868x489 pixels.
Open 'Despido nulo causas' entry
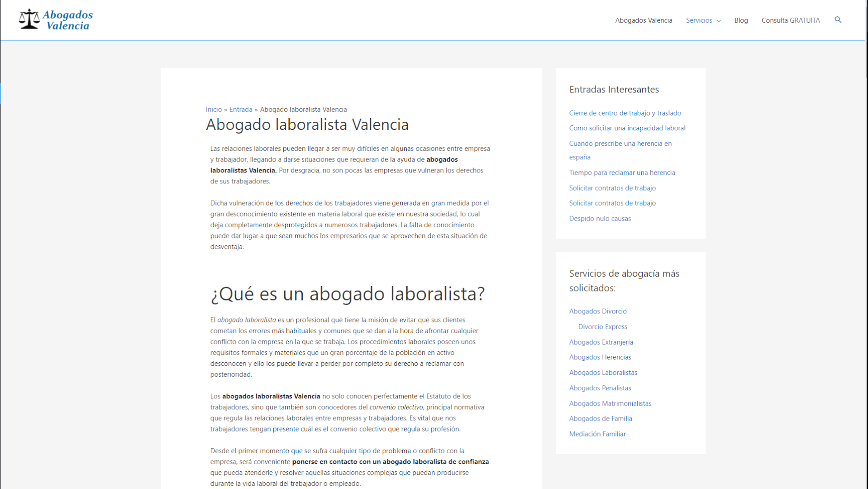point(600,219)
